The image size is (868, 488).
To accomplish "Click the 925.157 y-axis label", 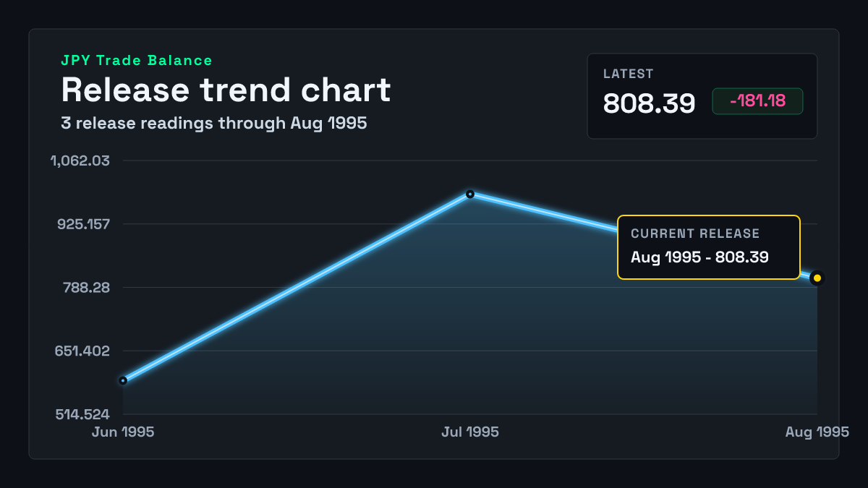I will (x=84, y=224).
